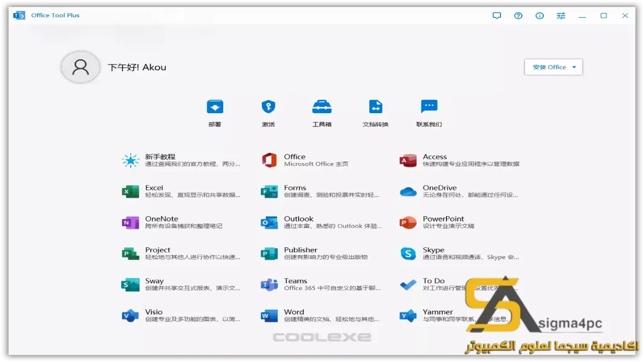Click the Sway app icon
Image resolution: width=644 pixels, height=362 pixels.
click(130, 285)
